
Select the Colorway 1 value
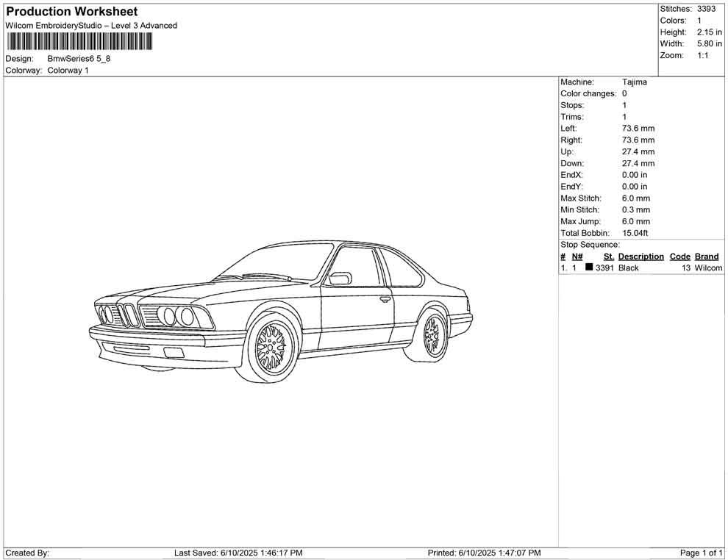[x=68, y=71]
